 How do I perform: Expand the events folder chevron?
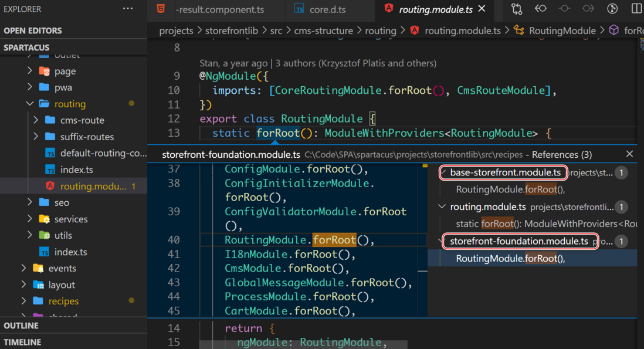pyautogui.click(x=24, y=267)
